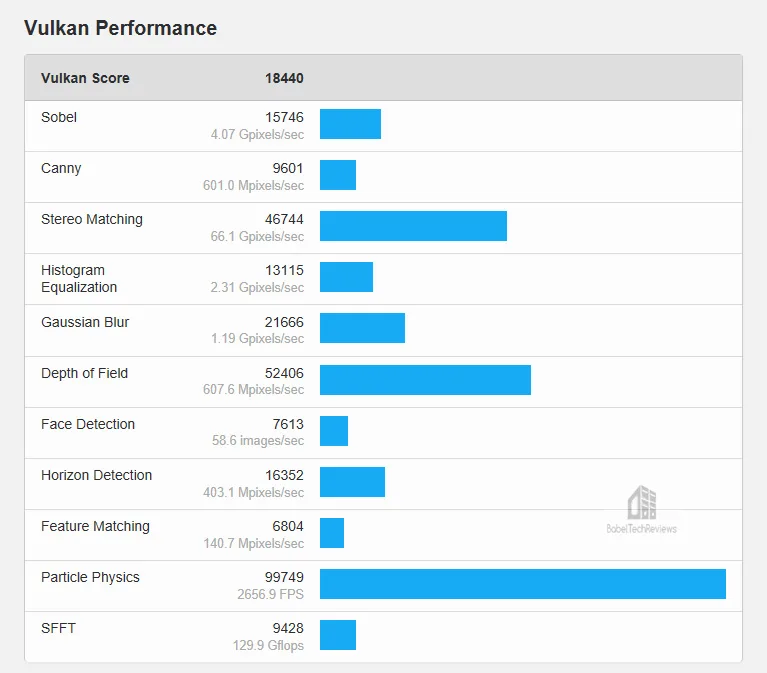Click the overall score value 18440
The image size is (767, 673).
pos(284,78)
